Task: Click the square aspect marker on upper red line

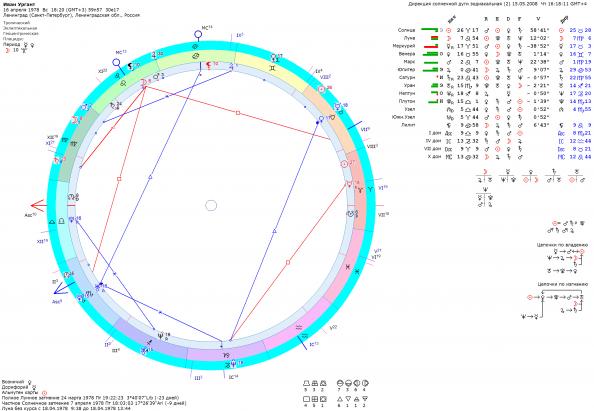Action: [238, 113]
